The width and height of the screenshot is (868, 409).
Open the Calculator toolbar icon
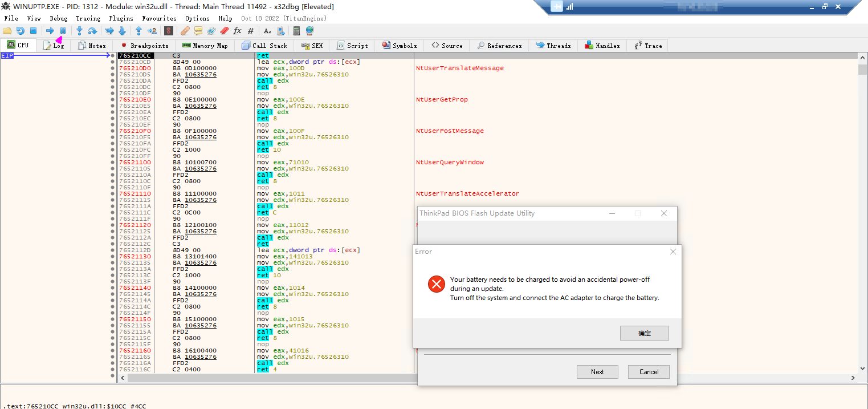click(x=296, y=31)
